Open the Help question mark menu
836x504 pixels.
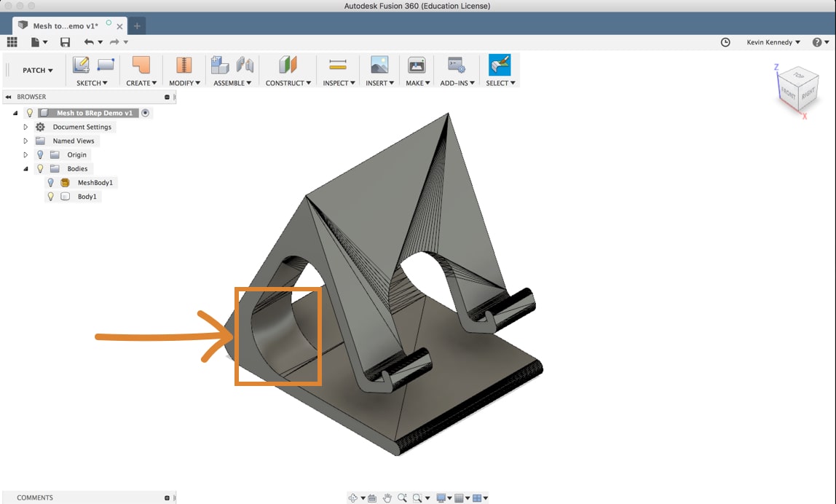click(821, 42)
